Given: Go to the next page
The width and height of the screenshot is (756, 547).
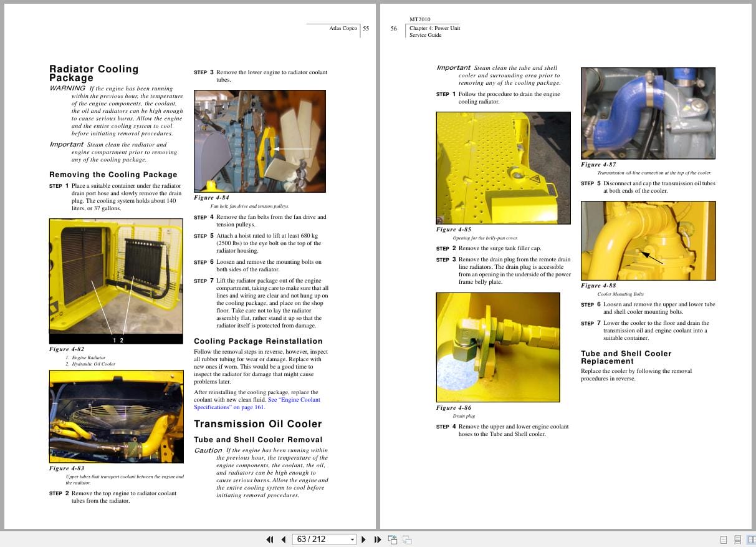Looking at the screenshot, I should point(363,540).
